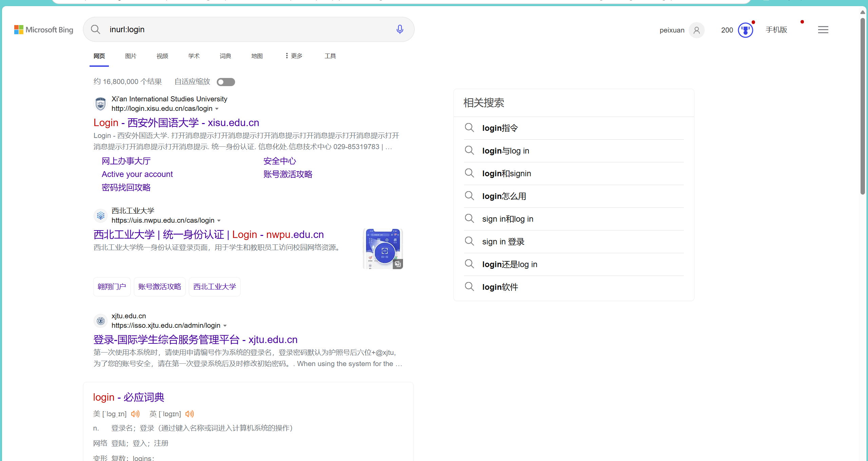
Task: Click magnifier icon beside sign in 登录
Action: (469, 241)
